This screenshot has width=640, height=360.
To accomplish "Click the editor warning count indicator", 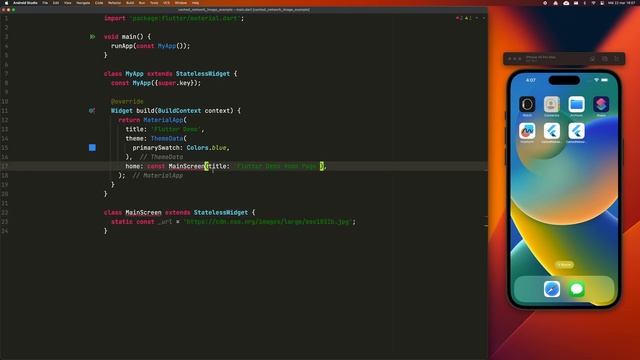I will pos(468,18).
